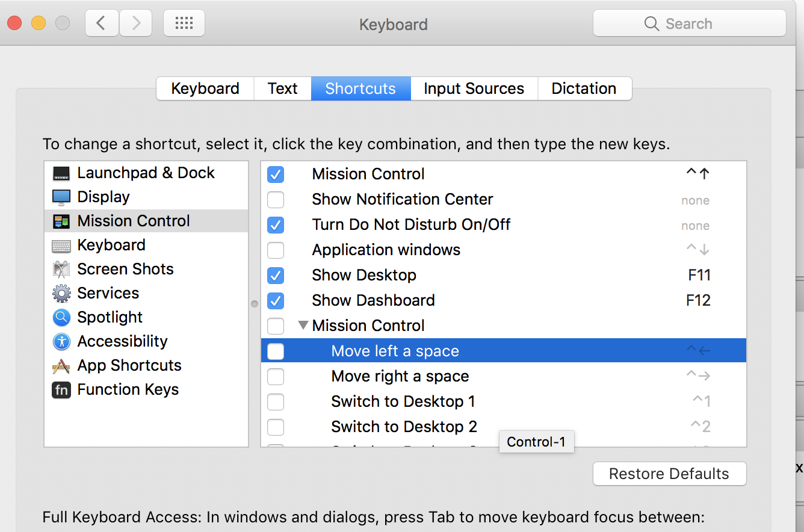Viewport: 804px width, 532px height.
Task: Open the Function Keys category icon
Action: pos(62,390)
